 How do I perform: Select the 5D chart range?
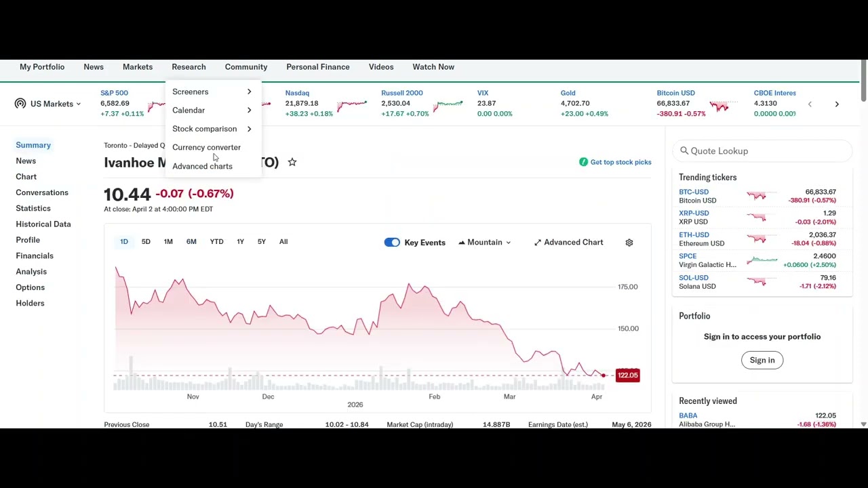[146, 242]
